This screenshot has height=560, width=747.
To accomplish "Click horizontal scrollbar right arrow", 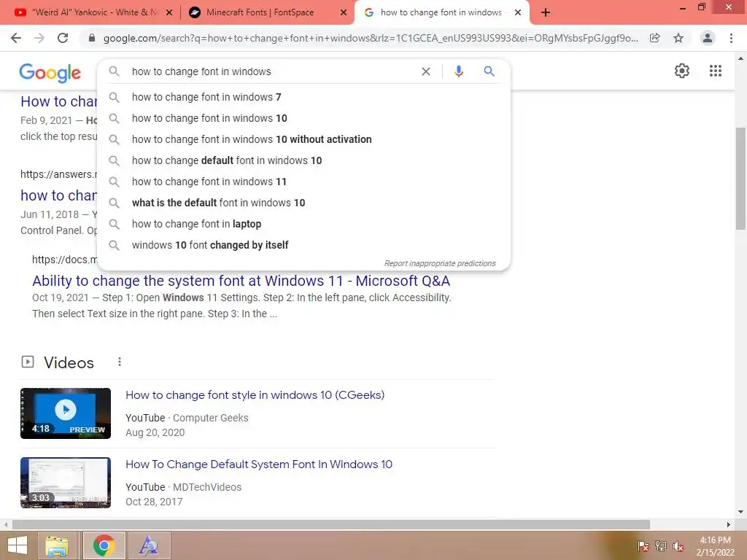I will [729, 524].
